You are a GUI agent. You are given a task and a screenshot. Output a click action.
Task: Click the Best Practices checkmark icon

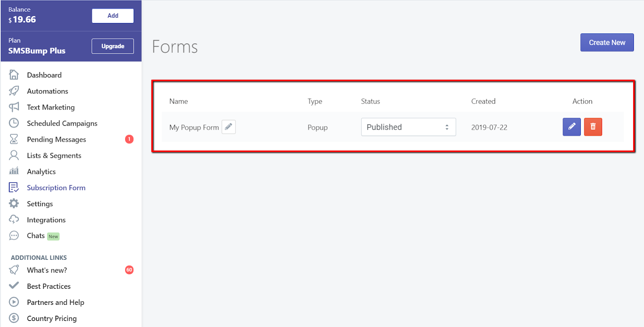(14, 286)
